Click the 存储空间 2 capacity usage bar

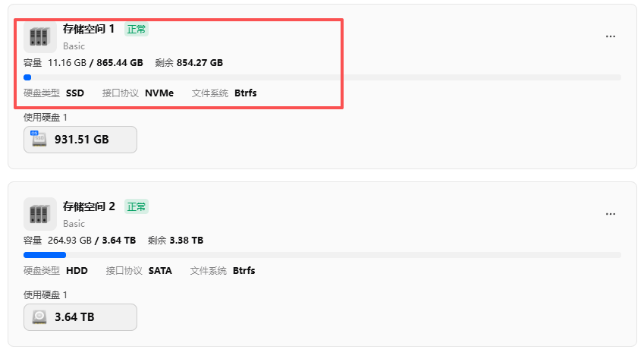[322, 255]
